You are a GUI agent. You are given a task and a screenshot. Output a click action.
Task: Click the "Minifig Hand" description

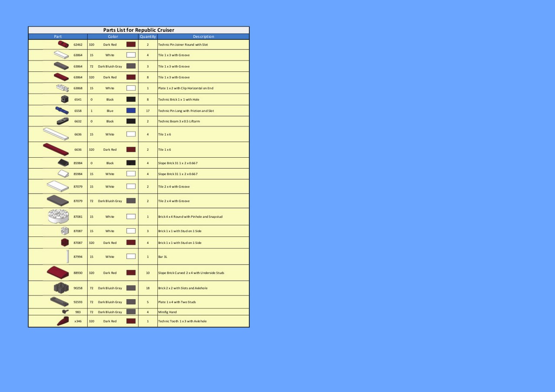pyautogui.click(x=167, y=311)
